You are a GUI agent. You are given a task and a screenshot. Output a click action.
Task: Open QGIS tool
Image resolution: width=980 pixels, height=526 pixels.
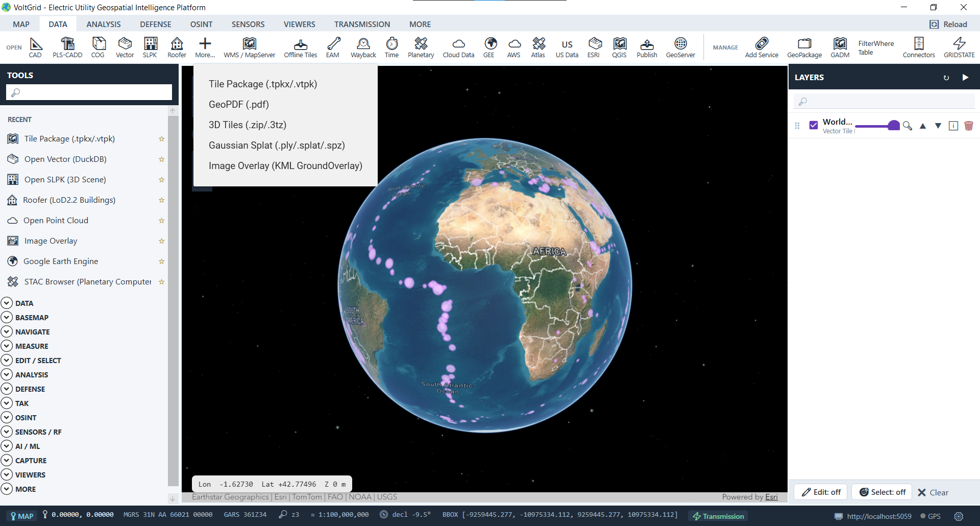(620, 47)
